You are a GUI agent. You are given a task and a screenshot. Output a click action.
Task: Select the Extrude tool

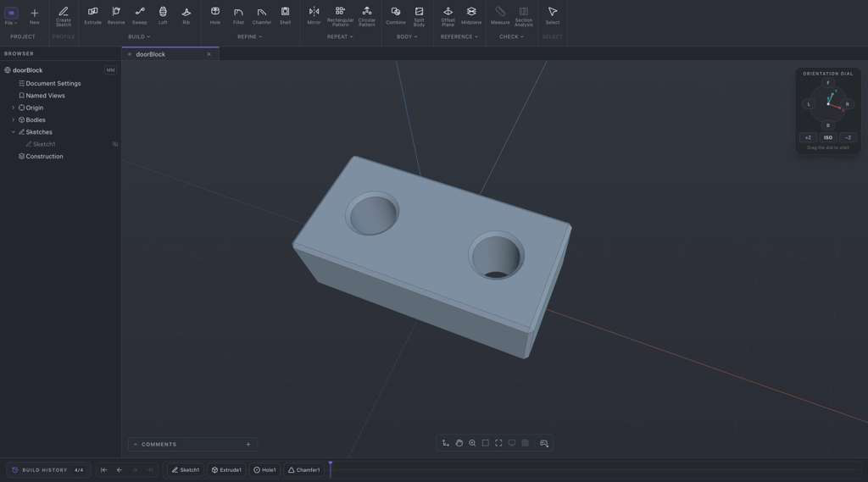[92, 15]
